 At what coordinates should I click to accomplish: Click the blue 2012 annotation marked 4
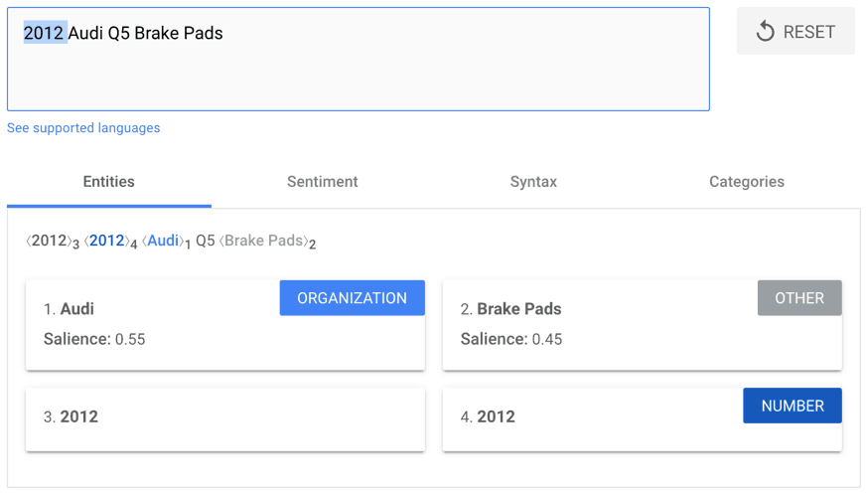point(107,241)
